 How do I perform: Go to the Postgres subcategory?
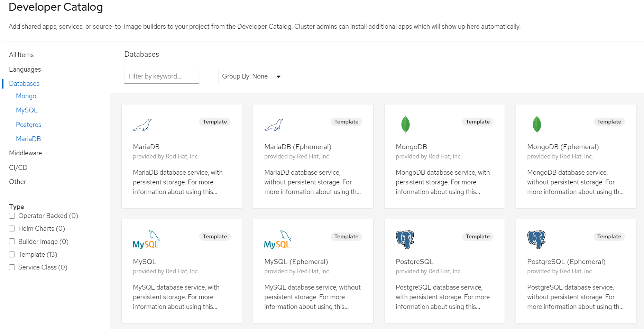point(29,125)
